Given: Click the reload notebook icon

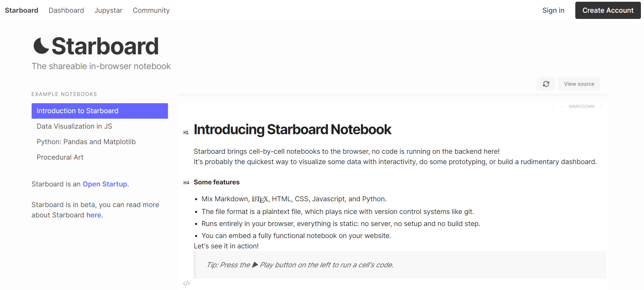Looking at the screenshot, I should (x=546, y=84).
